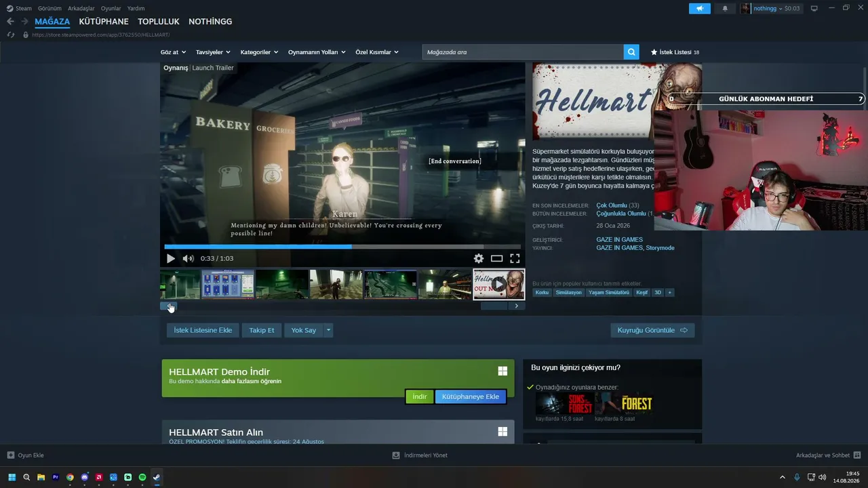Screen dimensions: 868x488
Task: Play the Hellmart launch trailer
Action: tap(171, 258)
